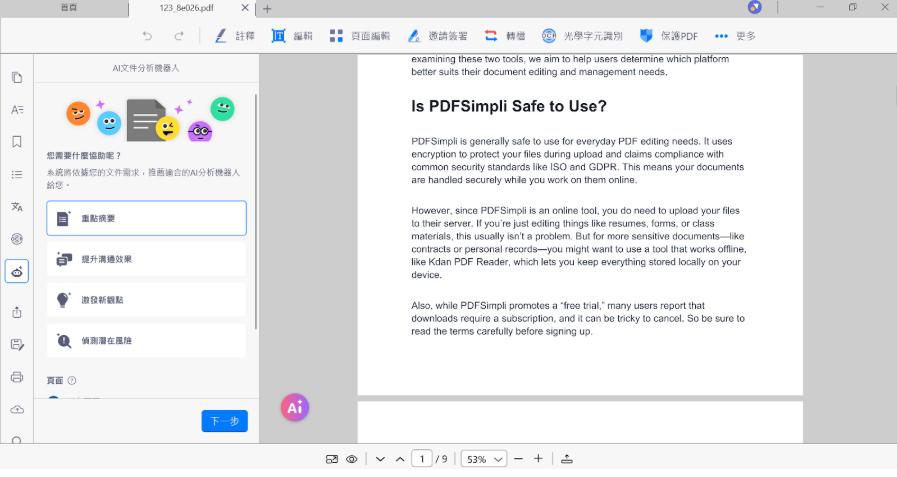This screenshot has height=477, width=897.
Task: Open the 更多 more menu
Action: point(735,36)
